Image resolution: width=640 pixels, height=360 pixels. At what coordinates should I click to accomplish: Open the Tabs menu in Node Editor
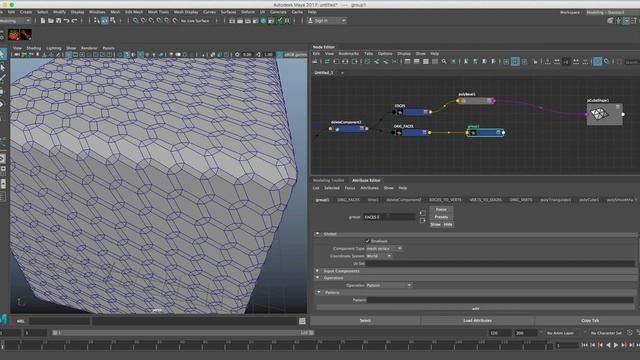[369, 53]
